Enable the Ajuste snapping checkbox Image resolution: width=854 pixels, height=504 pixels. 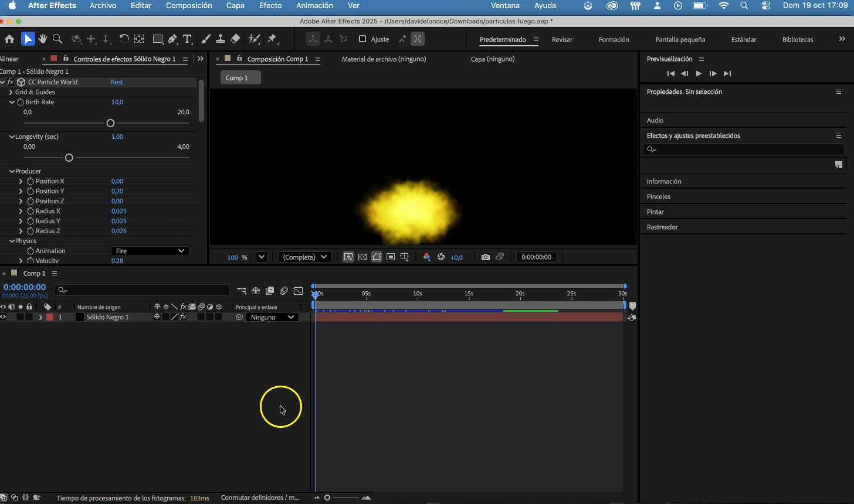pyautogui.click(x=362, y=39)
